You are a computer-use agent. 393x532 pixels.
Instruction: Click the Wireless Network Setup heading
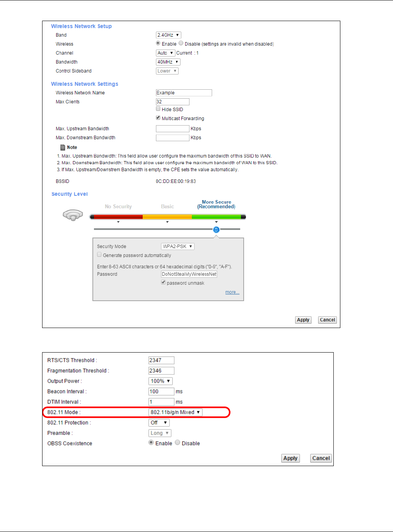point(81,26)
